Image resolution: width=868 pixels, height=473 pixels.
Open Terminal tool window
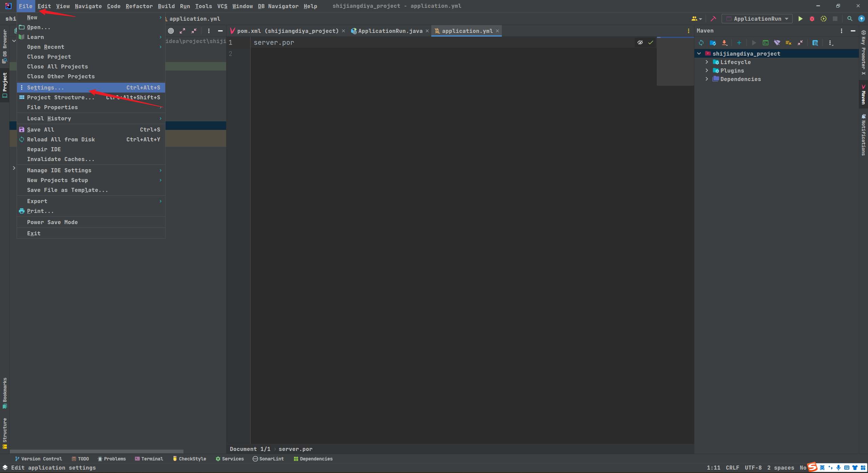(149, 459)
